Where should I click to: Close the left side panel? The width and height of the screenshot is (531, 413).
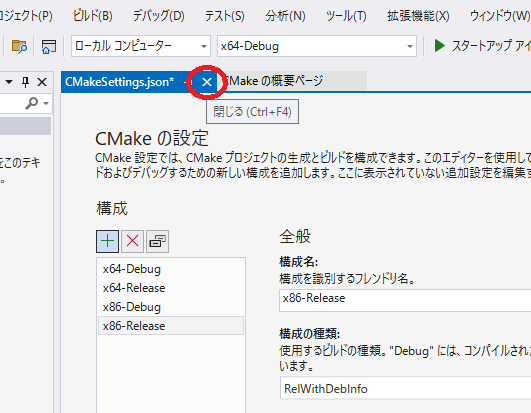click(x=42, y=82)
